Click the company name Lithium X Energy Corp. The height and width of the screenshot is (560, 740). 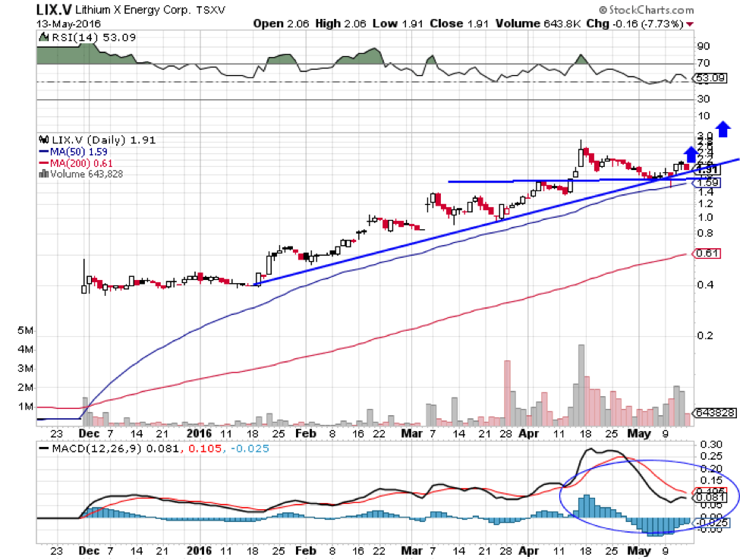point(134,10)
